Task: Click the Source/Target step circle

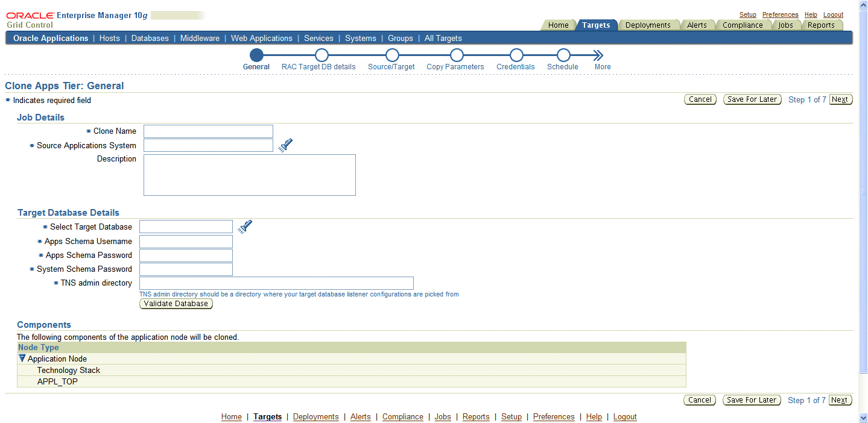Action: click(392, 55)
